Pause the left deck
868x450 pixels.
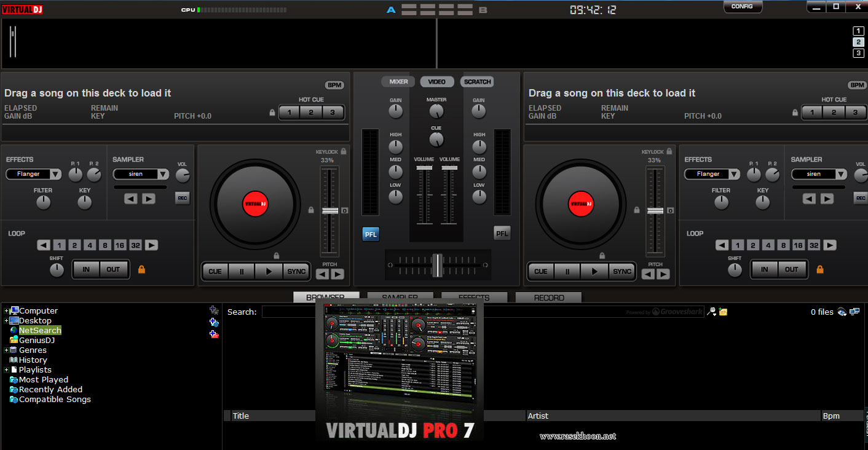(242, 271)
